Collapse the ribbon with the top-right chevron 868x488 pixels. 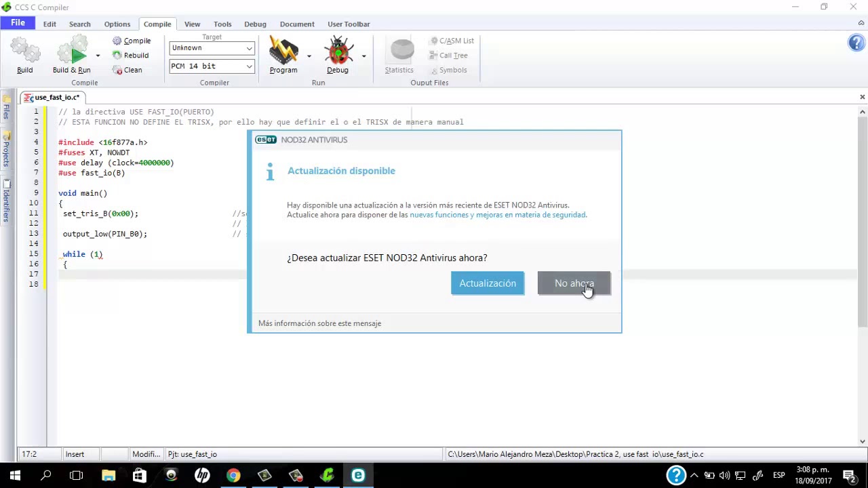tap(861, 23)
